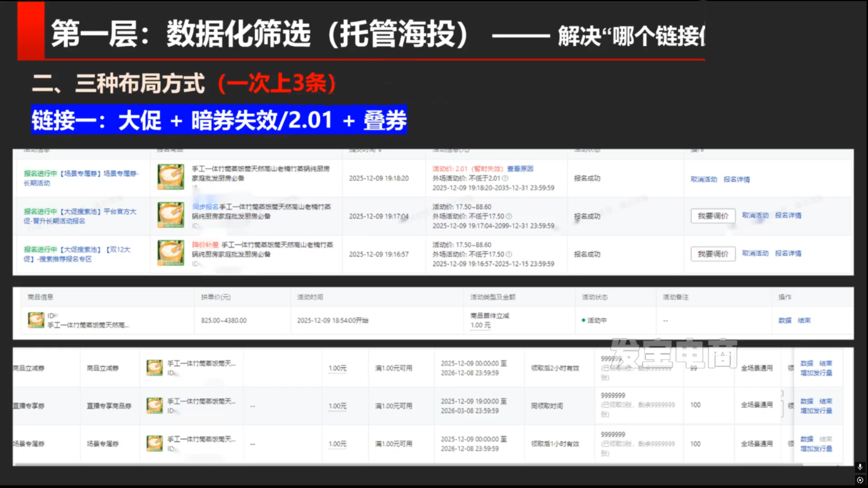Click 增加发行量 in the 商品立减券 row

click(816, 373)
